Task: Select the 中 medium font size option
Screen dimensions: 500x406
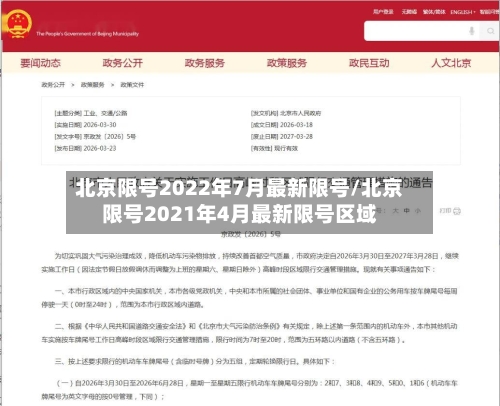Action: click(407, 211)
